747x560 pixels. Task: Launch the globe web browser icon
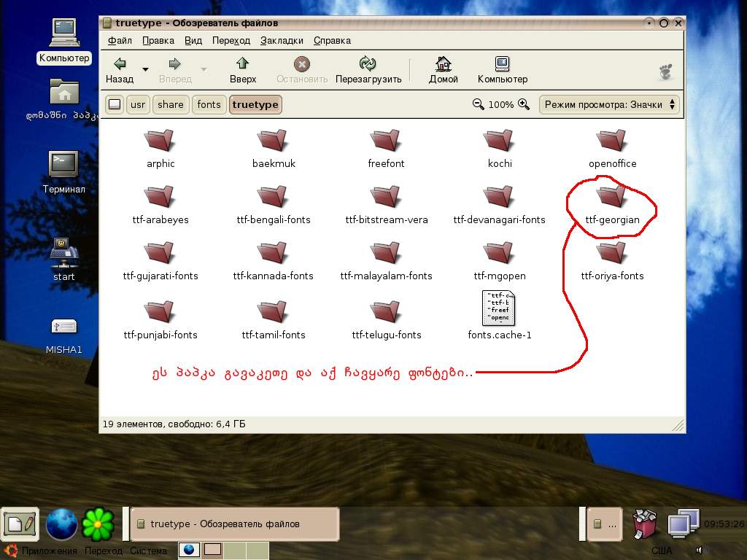click(x=61, y=524)
